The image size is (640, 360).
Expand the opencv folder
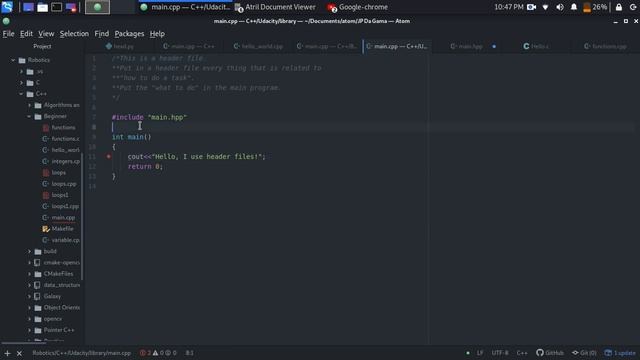29,319
